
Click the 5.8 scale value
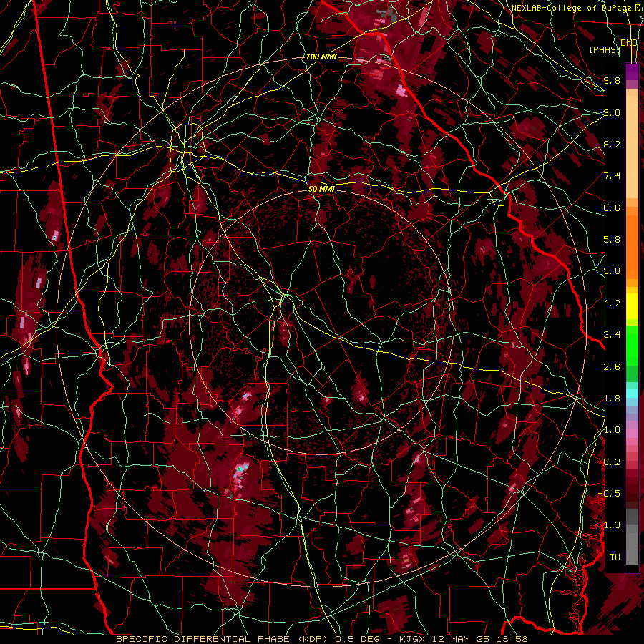click(612, 240)
